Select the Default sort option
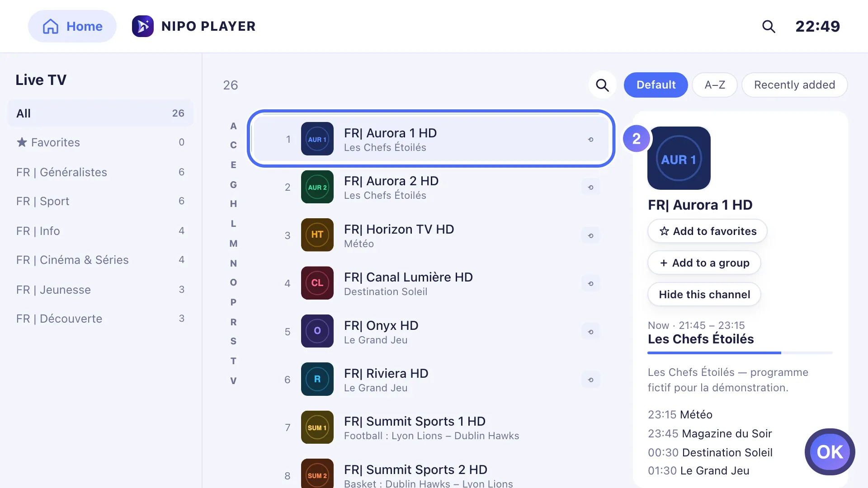This screenshot has width=868, height=488. point(656,85)
